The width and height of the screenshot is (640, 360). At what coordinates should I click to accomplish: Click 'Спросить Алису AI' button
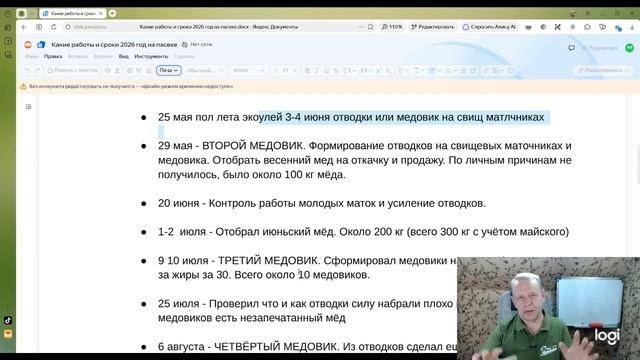coord(489,27)
